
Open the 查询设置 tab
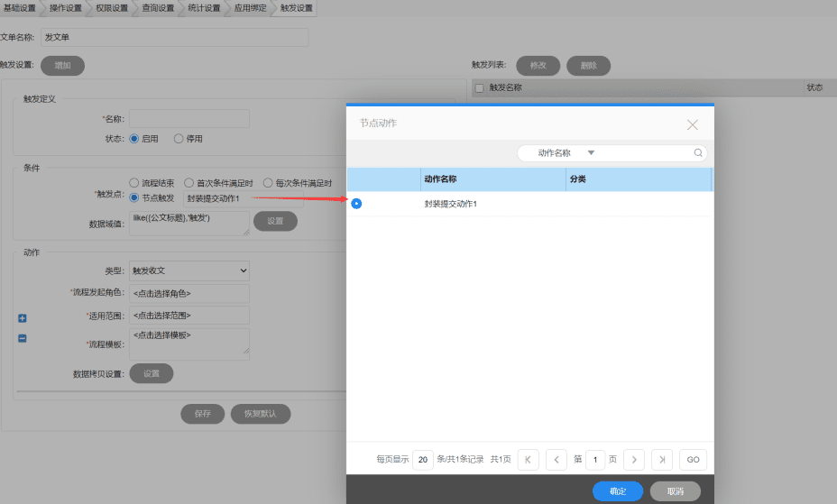point(158,8)
